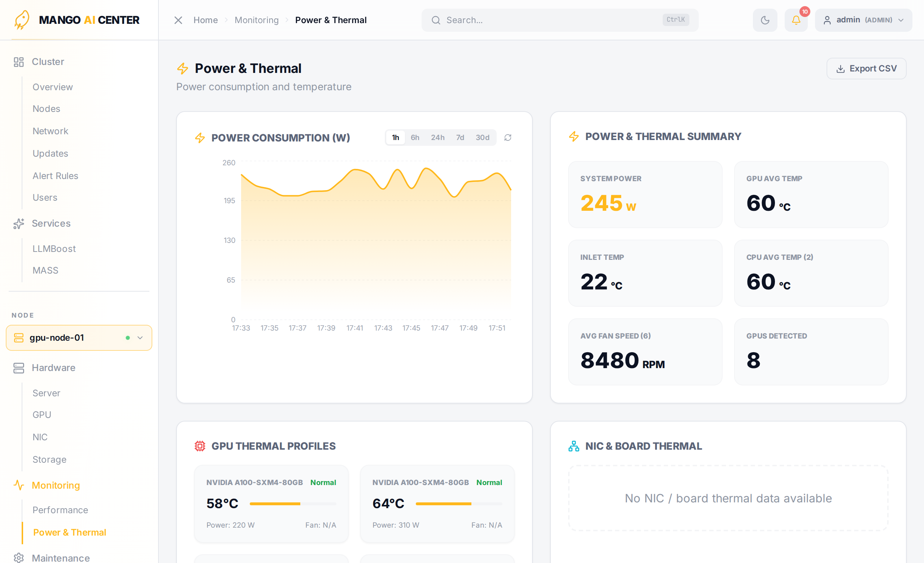
Task: Click the 'Power: 310 W' reading
Action: 396,525
